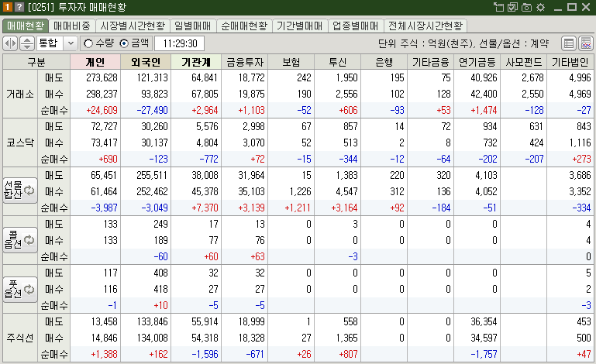Click the +3,164 투신 net value
This screenshot has height=364, width=596.
[x=344, y=208]
